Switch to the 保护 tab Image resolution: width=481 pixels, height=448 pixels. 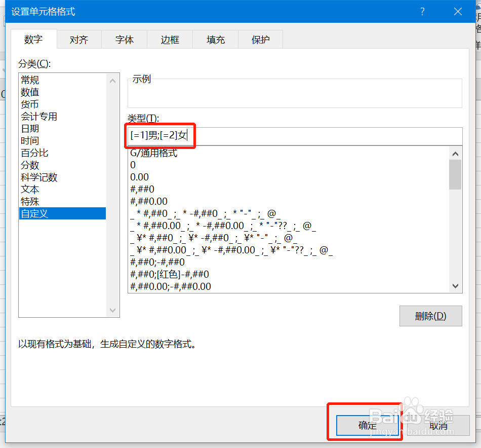(x=260, y=39)
